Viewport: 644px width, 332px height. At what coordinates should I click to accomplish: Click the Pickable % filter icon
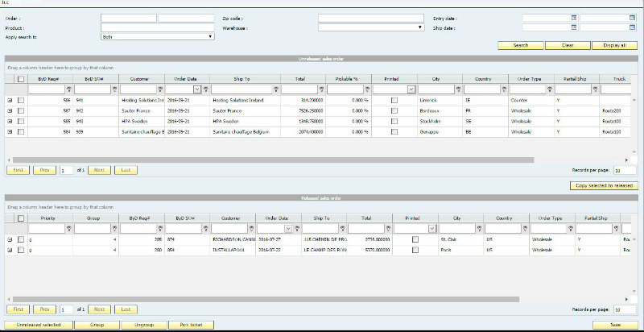pos(367,89)
